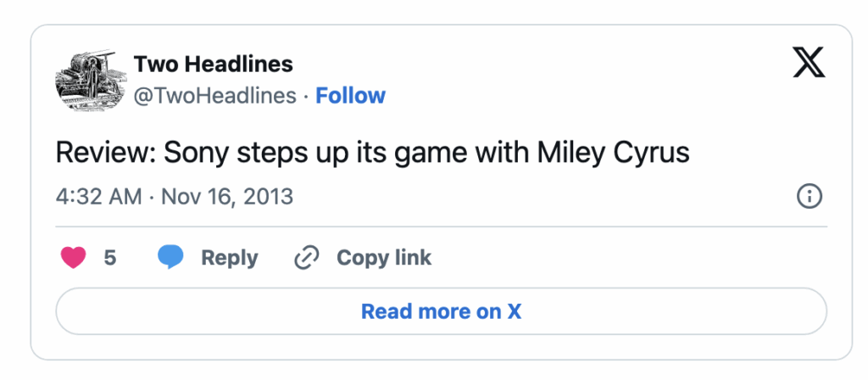This screenshot has width=868, height=380.
Task: Click the Reply label
Action: coord(229,258)
